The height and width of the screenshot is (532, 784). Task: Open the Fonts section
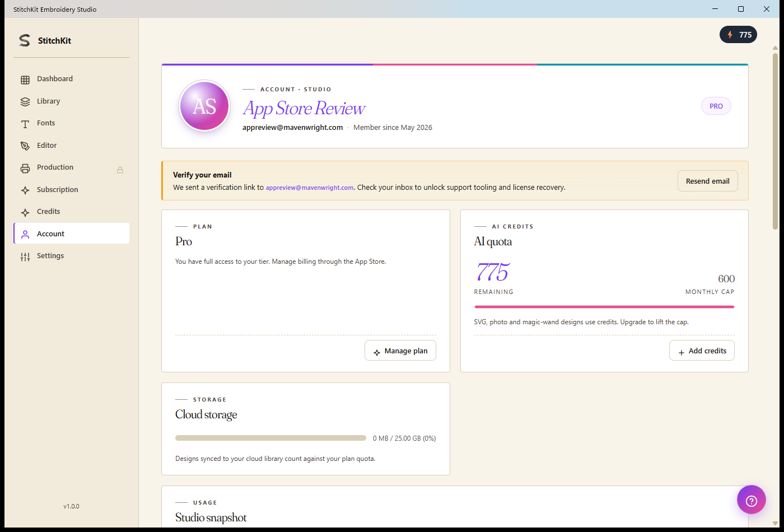(x=72, y=123)
